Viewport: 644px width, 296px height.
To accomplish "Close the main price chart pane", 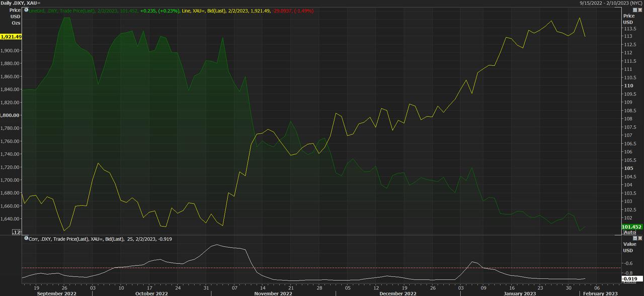I will (x=639, y=10).
